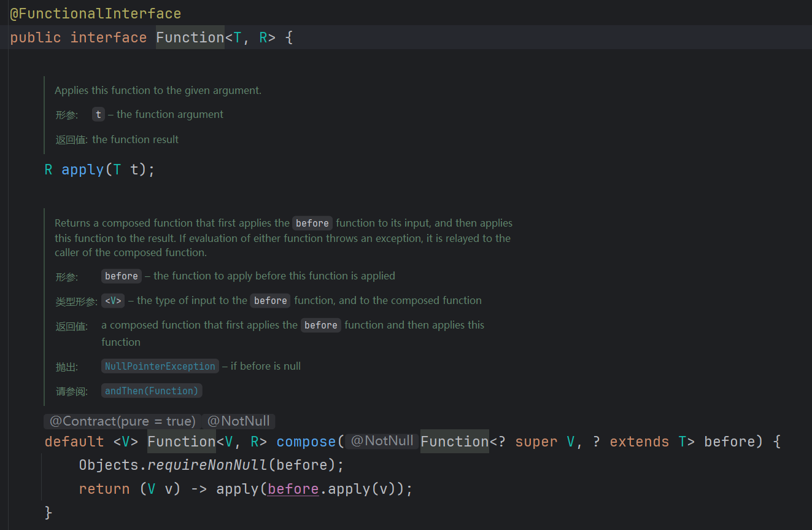Click the 类型形参 label in the compose docs
The height and width of the screenshot is (530, 812).
point(77,301)
